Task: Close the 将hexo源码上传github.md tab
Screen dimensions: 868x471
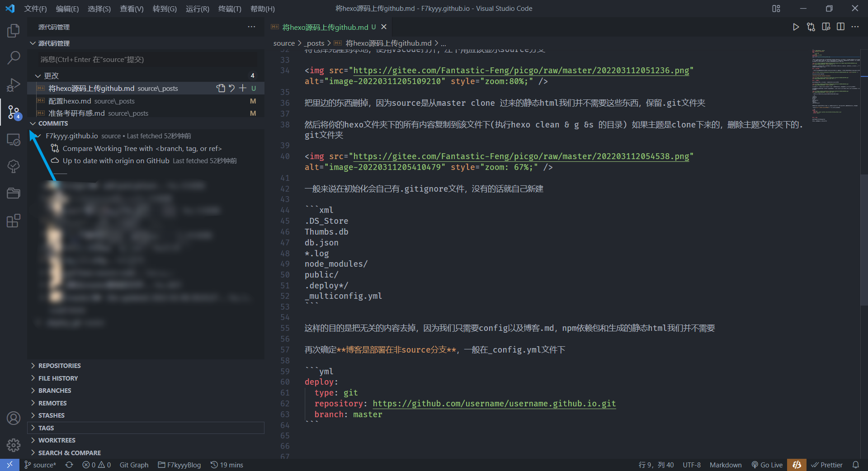Action: 384,27
